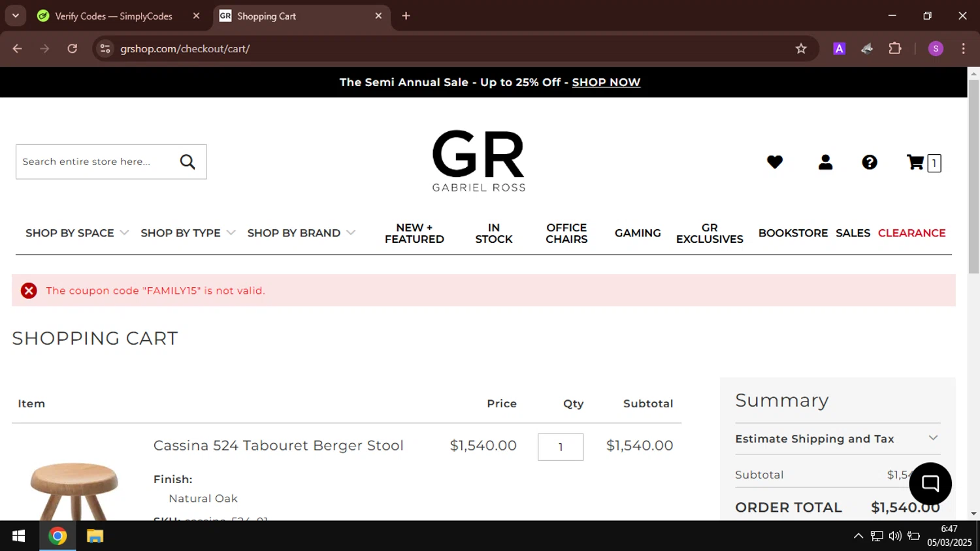The width and height of the screenshot is (980, 551).
Task: Open the Chrome extensions puzzle icon
Action: coord(895,48)
